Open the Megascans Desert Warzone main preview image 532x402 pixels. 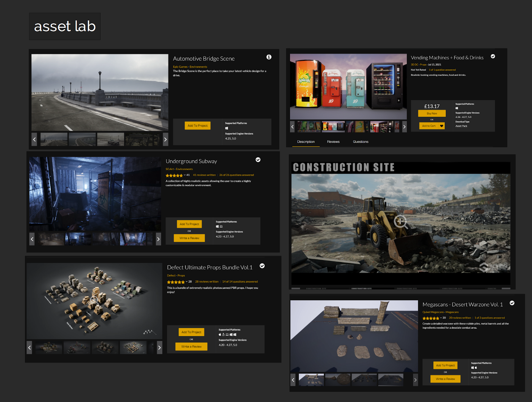pyautogui.click(x=354, y=337)
